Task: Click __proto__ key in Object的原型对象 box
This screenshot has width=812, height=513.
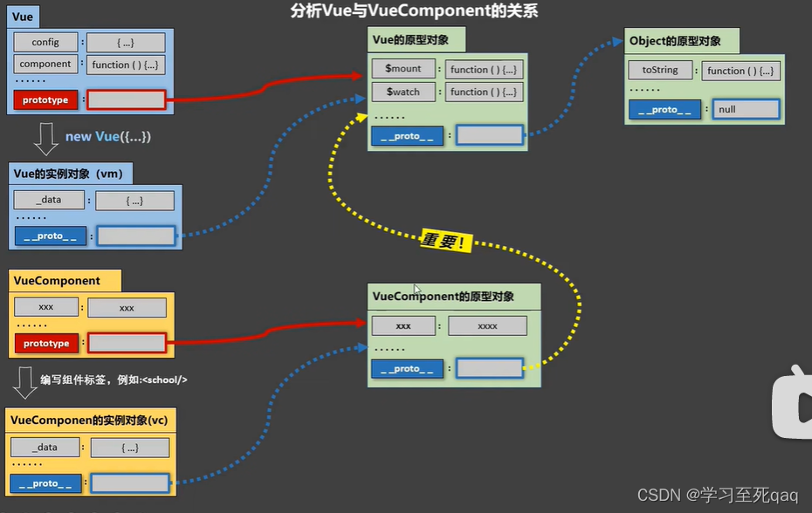Action: tap(664, 110)
